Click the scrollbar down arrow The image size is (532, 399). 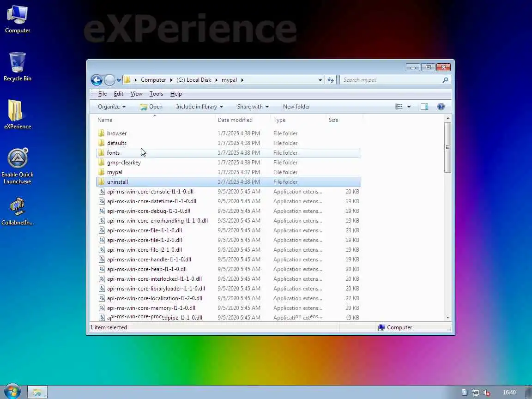(448, 318)
